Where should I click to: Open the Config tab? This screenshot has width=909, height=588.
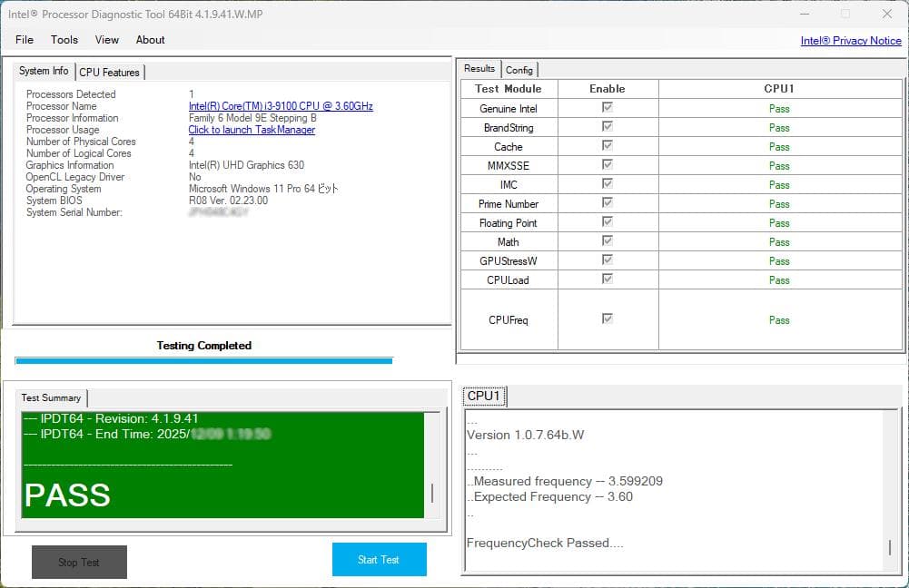(519, 68)
